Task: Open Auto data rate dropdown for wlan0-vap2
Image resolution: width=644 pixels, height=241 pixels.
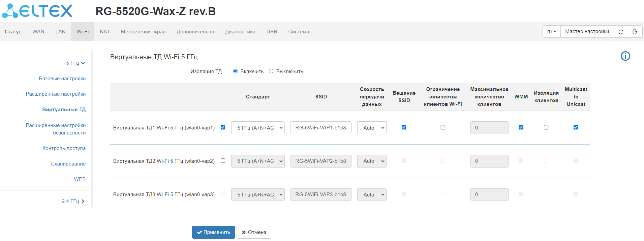Action: [x=372, y=161]
